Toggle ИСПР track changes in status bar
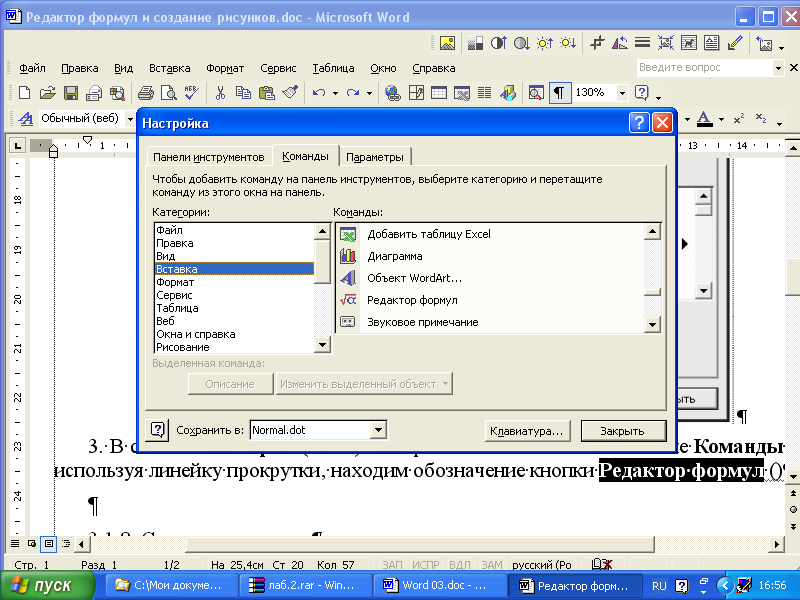Screen dimensions: 800x600 coord(426,565)
